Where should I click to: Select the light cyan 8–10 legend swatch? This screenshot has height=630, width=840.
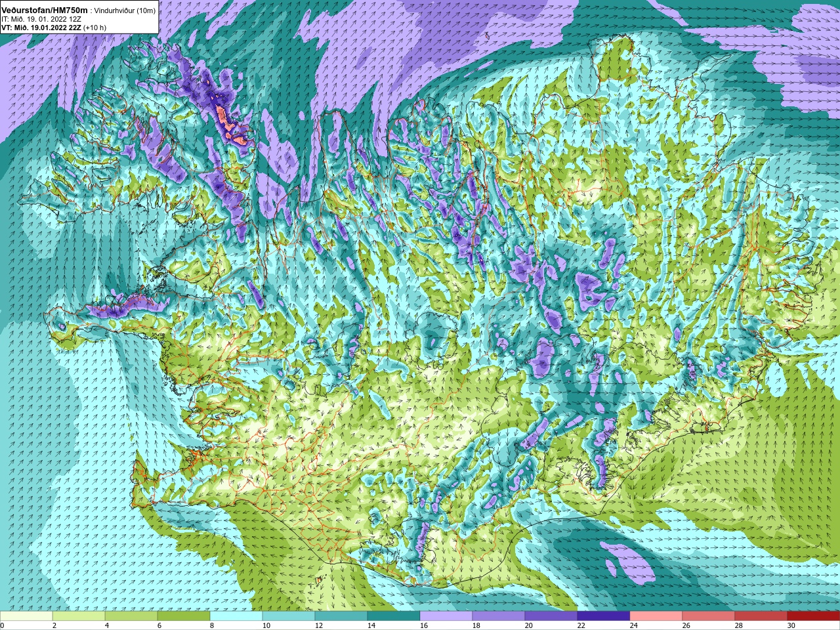pos(236,616)
